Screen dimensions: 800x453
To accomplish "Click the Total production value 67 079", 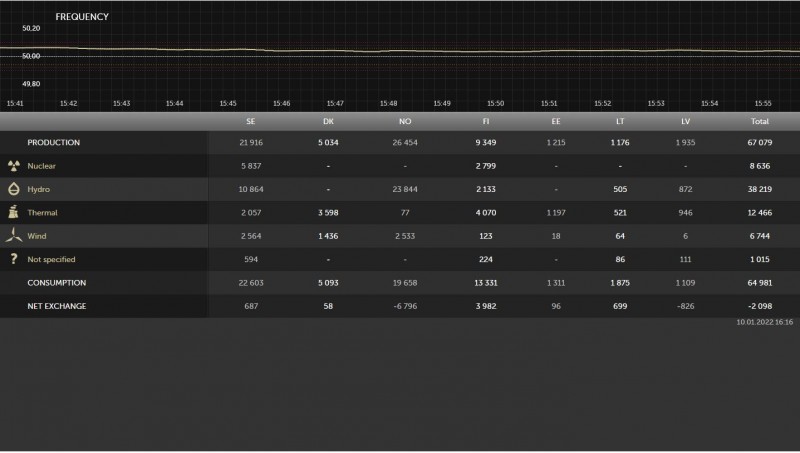I will point(759,143).
